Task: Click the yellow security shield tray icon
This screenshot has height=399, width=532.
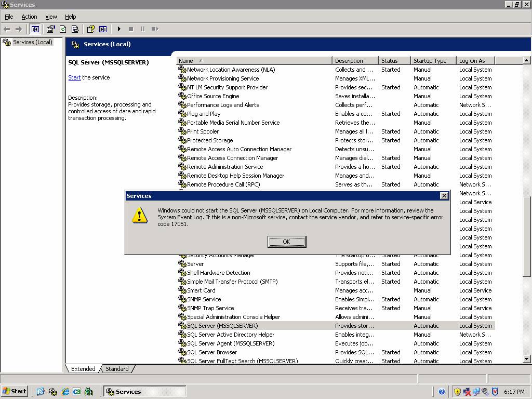Action: point(457,392)
